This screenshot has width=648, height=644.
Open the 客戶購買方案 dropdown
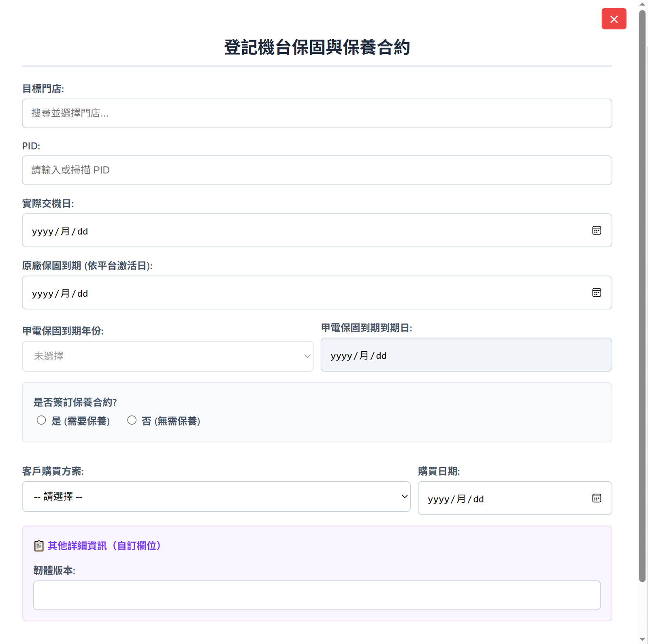pyautogui.click(x=216, y=497)
